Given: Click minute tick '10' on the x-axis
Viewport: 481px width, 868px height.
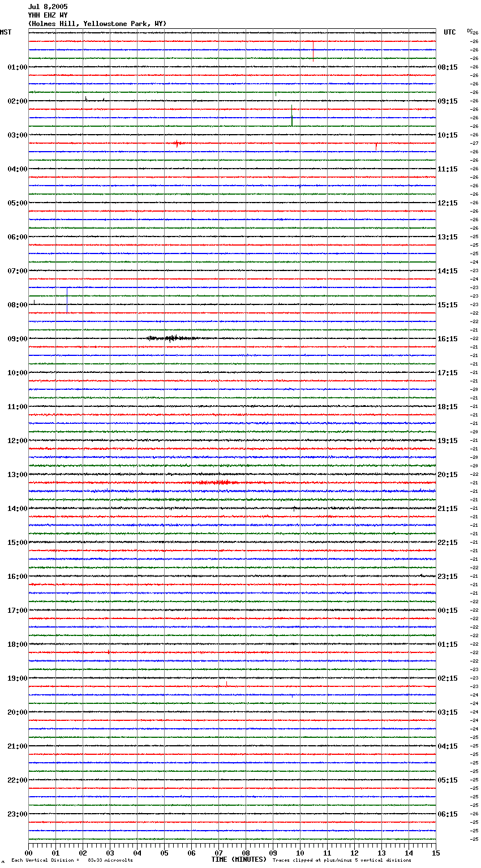Looking at the screenshot, I should (300, 853).
